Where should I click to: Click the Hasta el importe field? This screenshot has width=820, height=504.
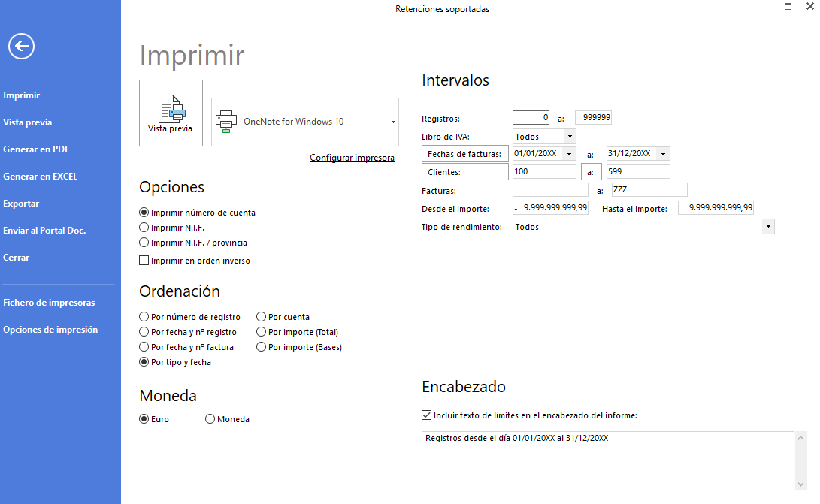point(716,207)
